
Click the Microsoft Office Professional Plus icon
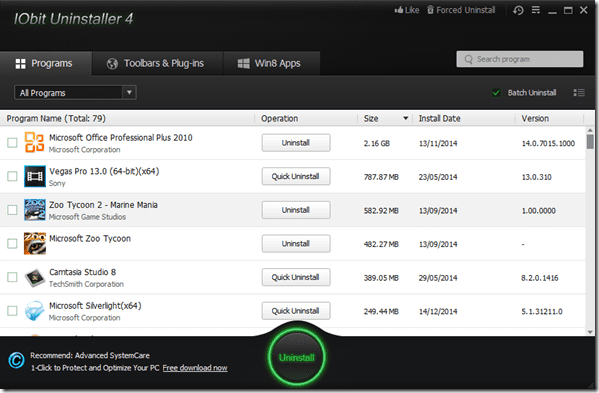click(34, 142)
